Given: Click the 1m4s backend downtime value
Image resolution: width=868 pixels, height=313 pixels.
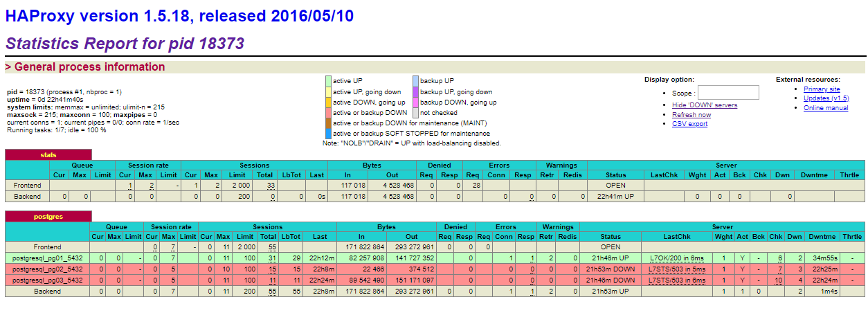Looking at the screenshot, I should 829,292.
